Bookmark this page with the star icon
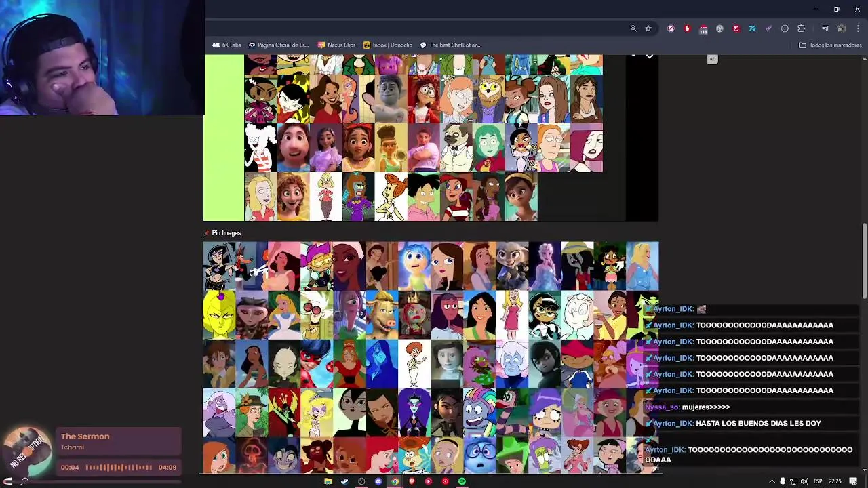Viewport: 868px width, 488px height. pos(648,28)
